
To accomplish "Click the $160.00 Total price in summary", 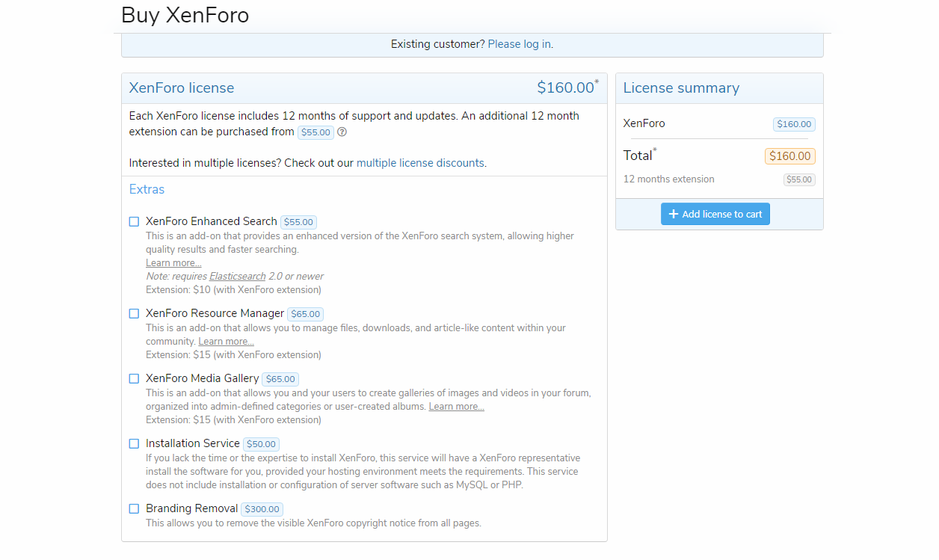I will [789, 156].
